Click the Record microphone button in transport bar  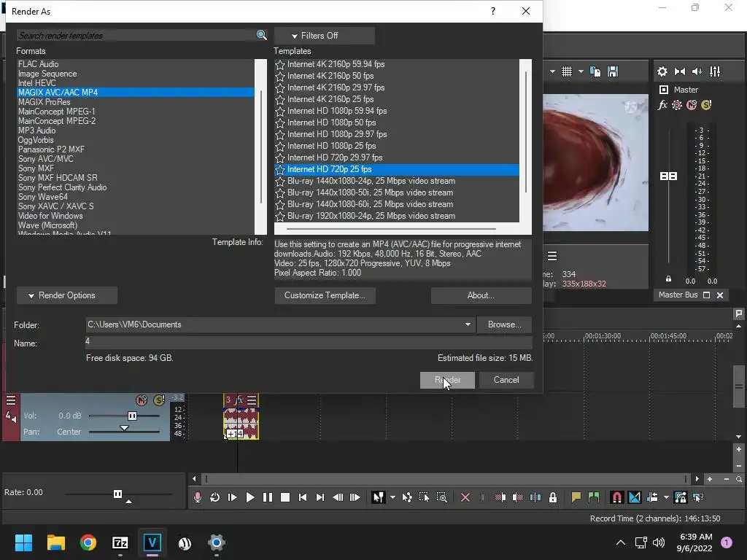pos(197,497)
